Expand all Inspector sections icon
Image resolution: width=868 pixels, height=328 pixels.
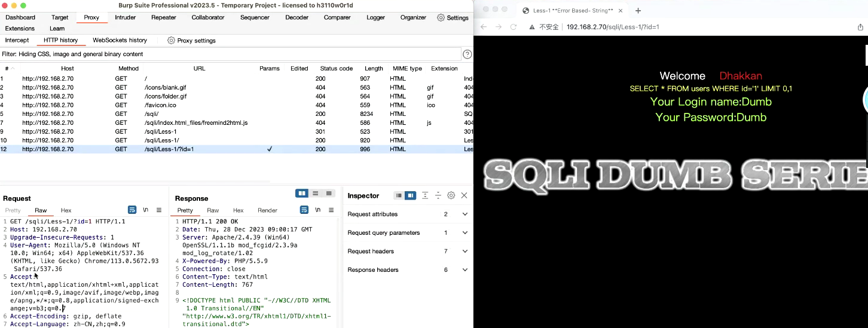tap(425, 195)
